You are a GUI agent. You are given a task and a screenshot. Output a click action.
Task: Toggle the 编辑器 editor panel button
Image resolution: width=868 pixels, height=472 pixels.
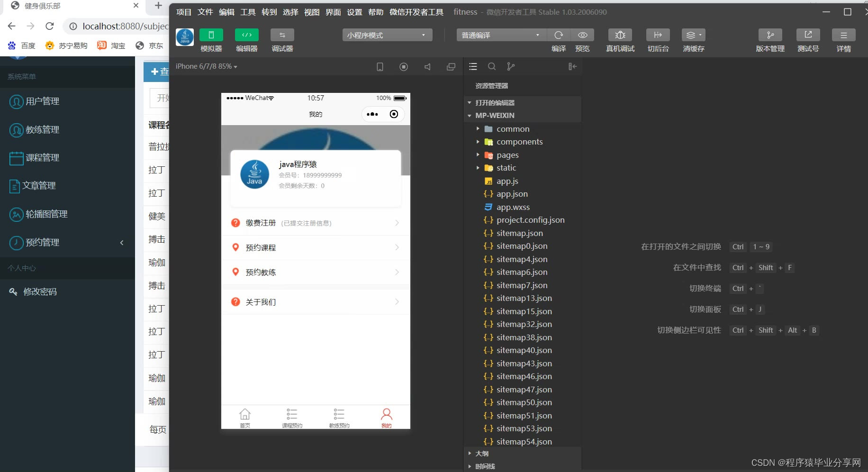(247, 35)
